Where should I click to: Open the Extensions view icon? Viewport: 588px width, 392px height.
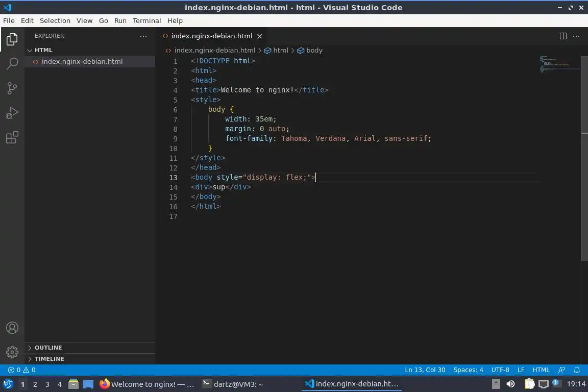coord(12,137)
